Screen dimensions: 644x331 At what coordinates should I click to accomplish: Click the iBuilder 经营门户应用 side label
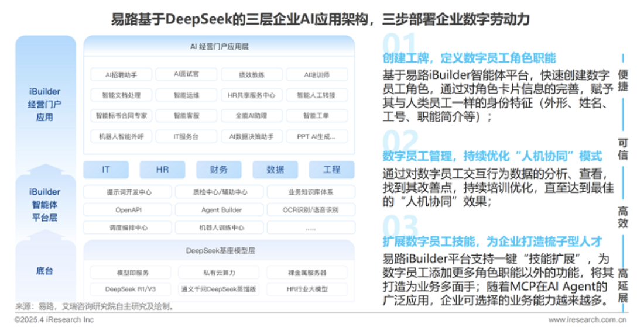pyautogui.click(x=44, y=104)
